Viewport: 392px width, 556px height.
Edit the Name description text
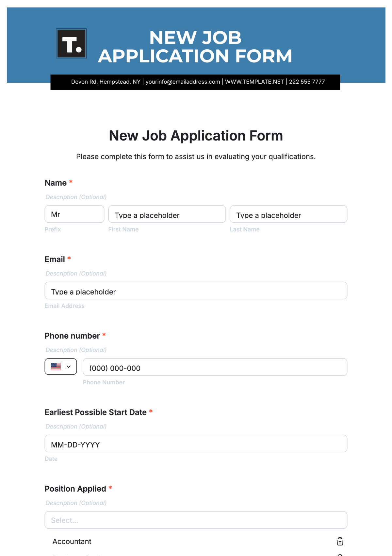(76, 197)
